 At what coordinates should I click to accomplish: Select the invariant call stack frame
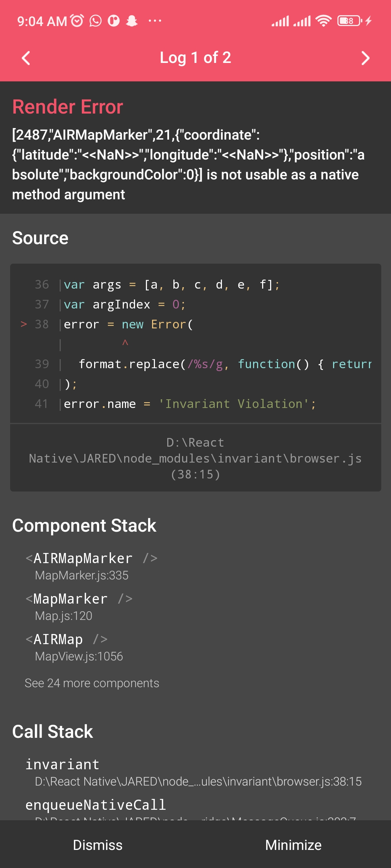pyautogui.click(x=193, y=772)
